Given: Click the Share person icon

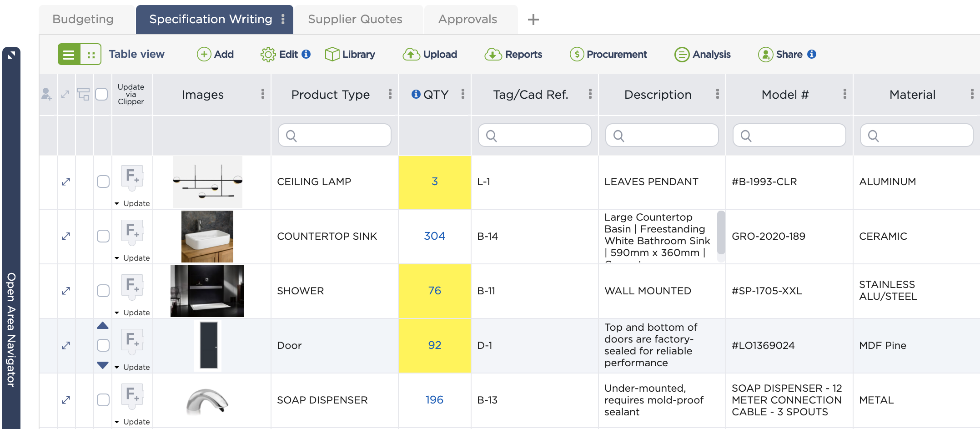Looking at the screenshot, I should point(765,54).
